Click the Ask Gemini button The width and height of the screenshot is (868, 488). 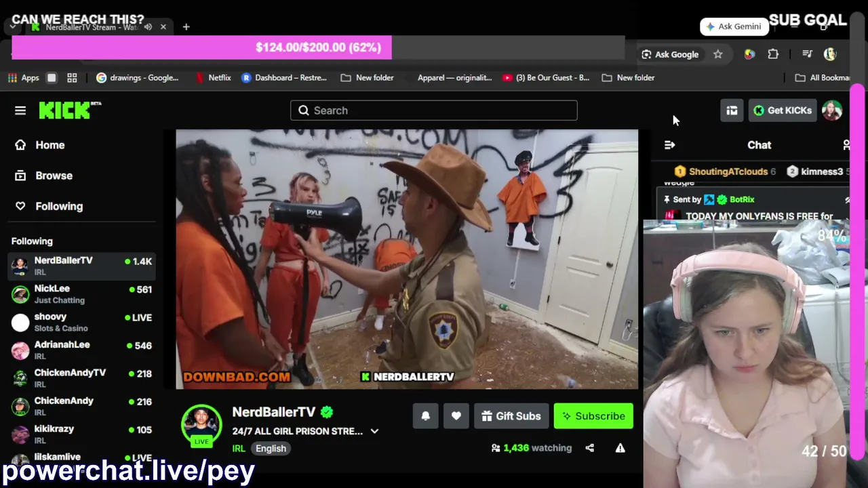pyautogui.click(x=734, y=26)
